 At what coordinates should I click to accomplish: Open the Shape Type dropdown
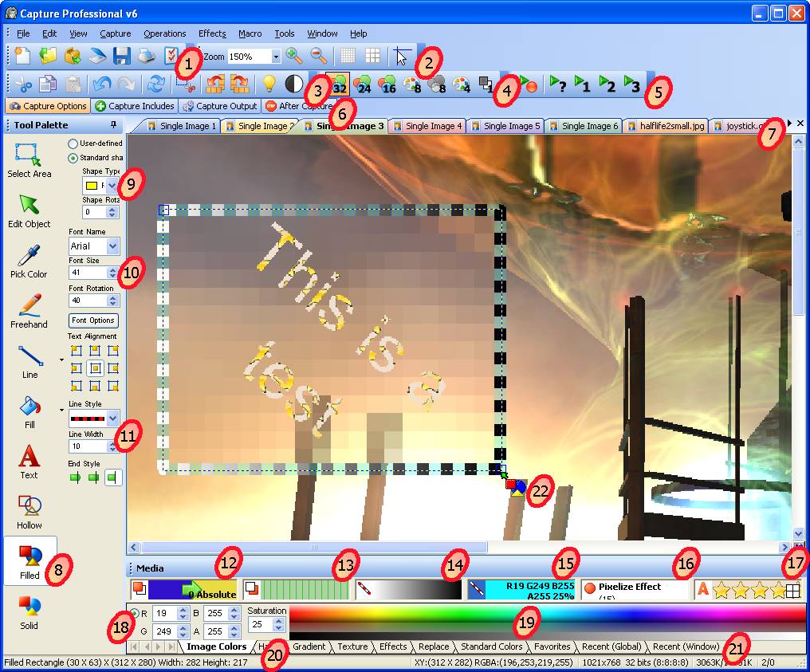112,186
